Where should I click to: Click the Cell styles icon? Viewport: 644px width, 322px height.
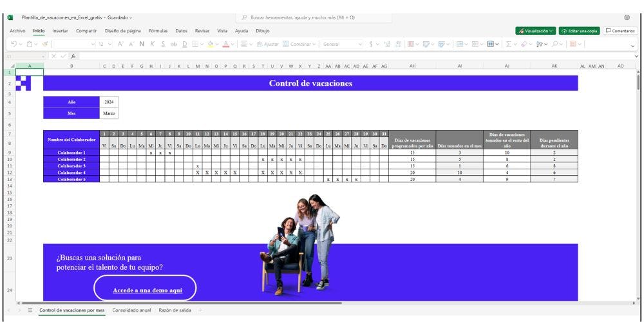click(x=426, y=44)
